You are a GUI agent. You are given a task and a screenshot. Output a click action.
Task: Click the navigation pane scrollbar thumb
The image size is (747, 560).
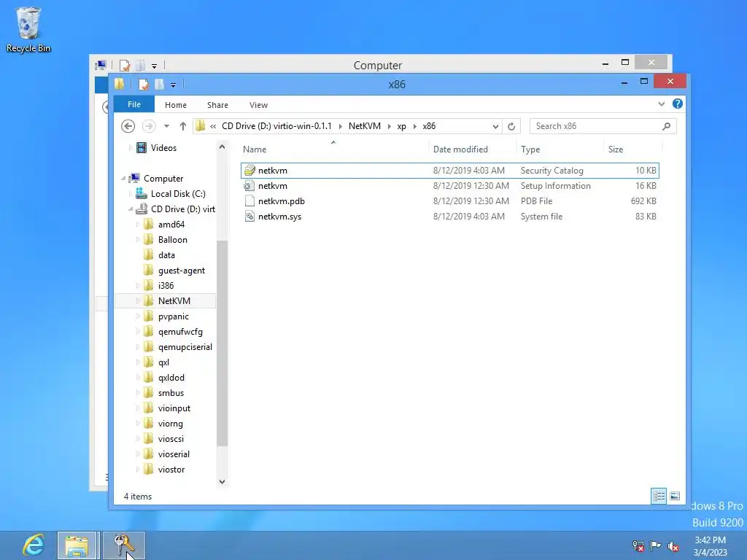[222, 343]
